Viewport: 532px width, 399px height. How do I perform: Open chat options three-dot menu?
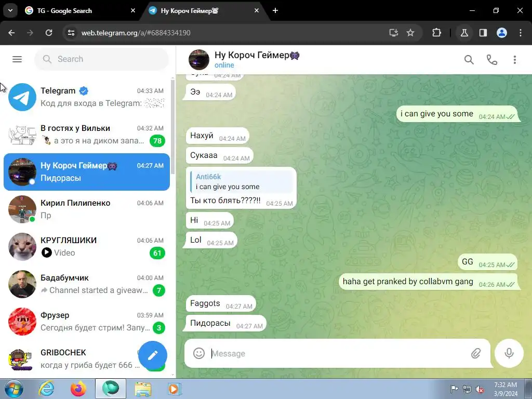coord(515,60)
